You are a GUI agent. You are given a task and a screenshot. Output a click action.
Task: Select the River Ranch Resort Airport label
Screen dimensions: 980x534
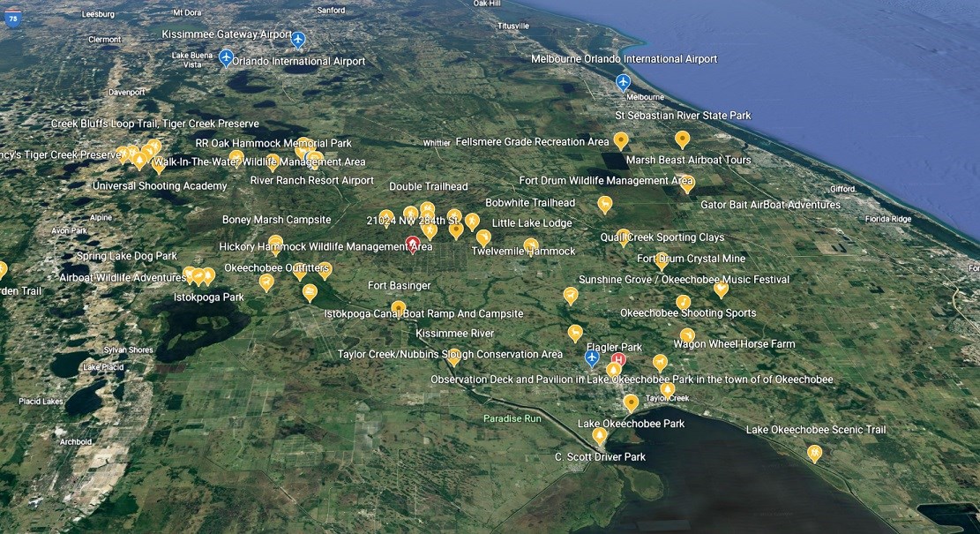click(x=312, y=181)
